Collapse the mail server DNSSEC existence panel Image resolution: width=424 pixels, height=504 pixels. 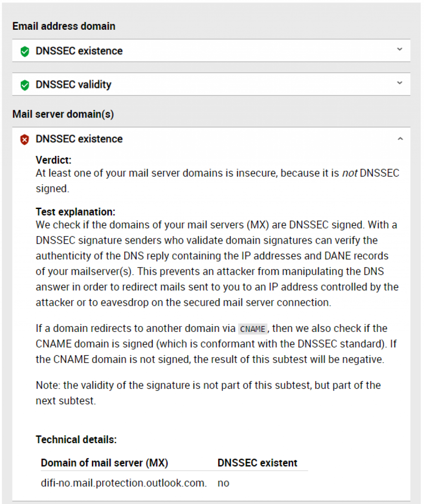(x=400, y=139)
